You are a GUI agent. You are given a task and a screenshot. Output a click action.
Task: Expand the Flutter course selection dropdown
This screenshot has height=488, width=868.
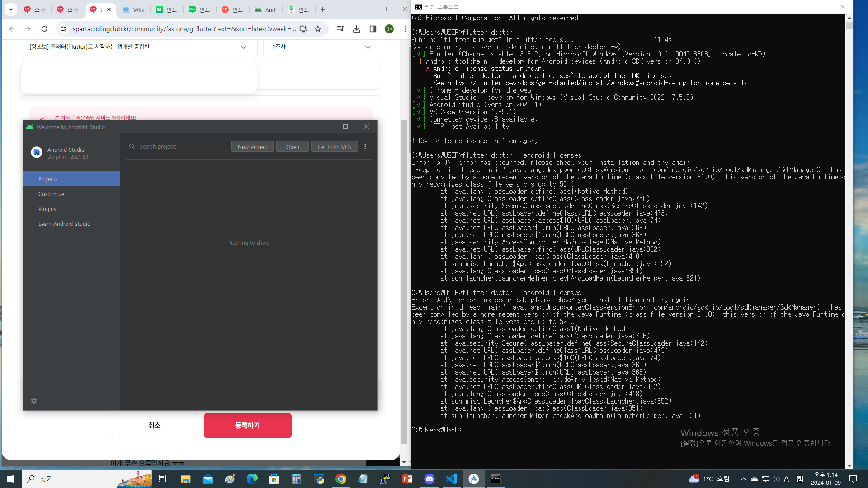pos(243,47)
